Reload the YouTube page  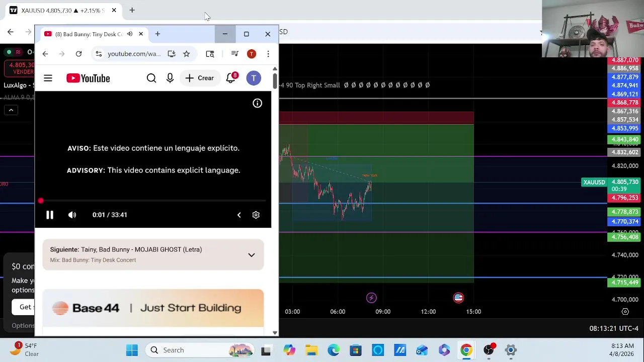point(78,54)
